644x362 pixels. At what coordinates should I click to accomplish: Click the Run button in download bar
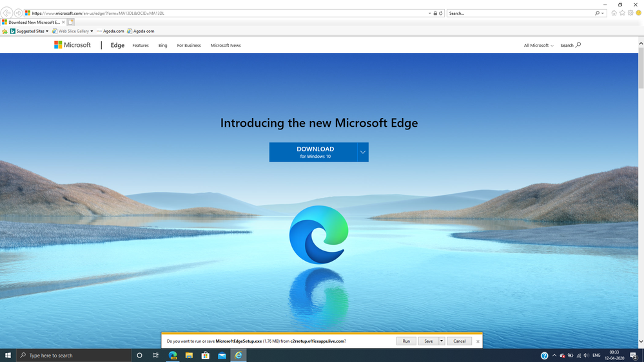[406, 341]
